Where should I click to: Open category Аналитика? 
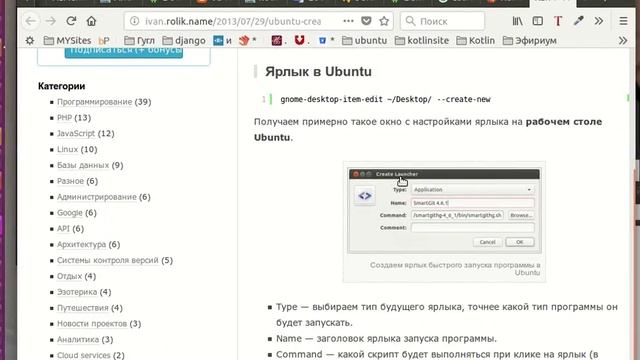point(78,339)
